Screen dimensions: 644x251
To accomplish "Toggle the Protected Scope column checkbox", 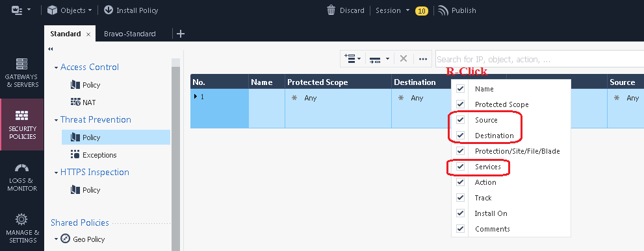I will point(460,104).
